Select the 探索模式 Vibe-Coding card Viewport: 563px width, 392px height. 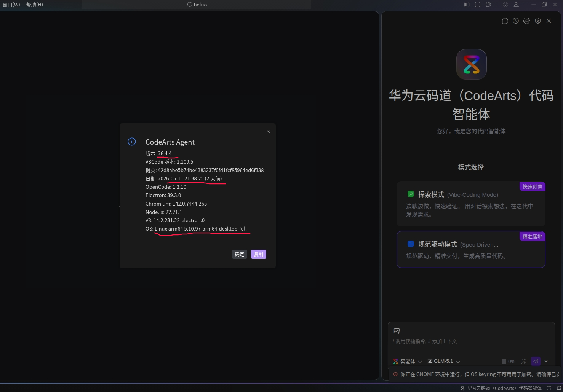point(471,204)
